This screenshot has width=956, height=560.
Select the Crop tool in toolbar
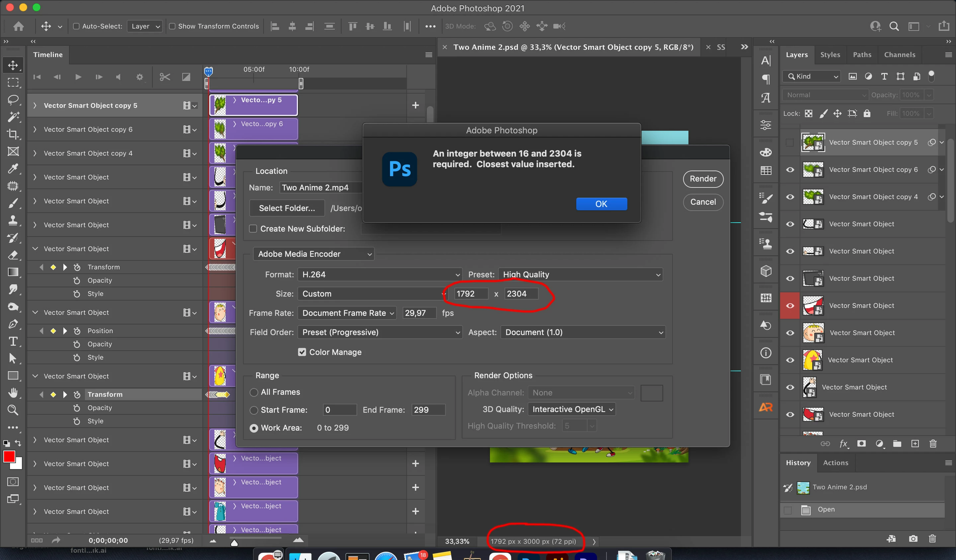tap(13, 134)
